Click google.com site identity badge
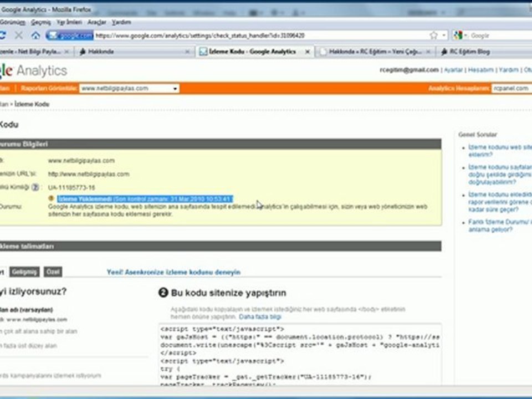The height and width of the screenshot is (399, 532). [70, 35]
